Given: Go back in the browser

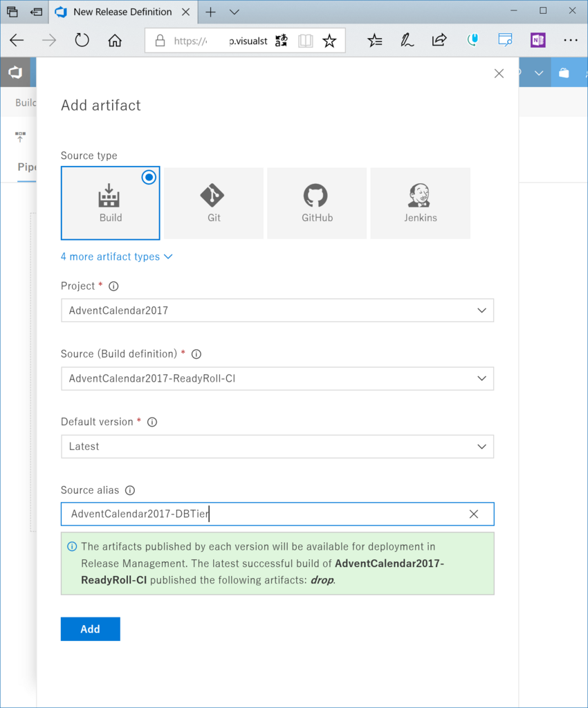Looking at the screenshot, I should [17, 41].
